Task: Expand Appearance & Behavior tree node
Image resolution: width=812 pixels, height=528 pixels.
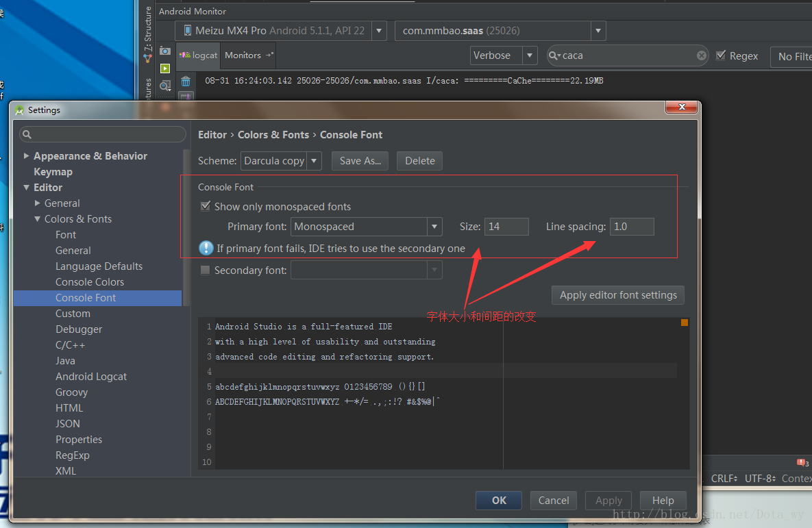Action: coord(26,156)
